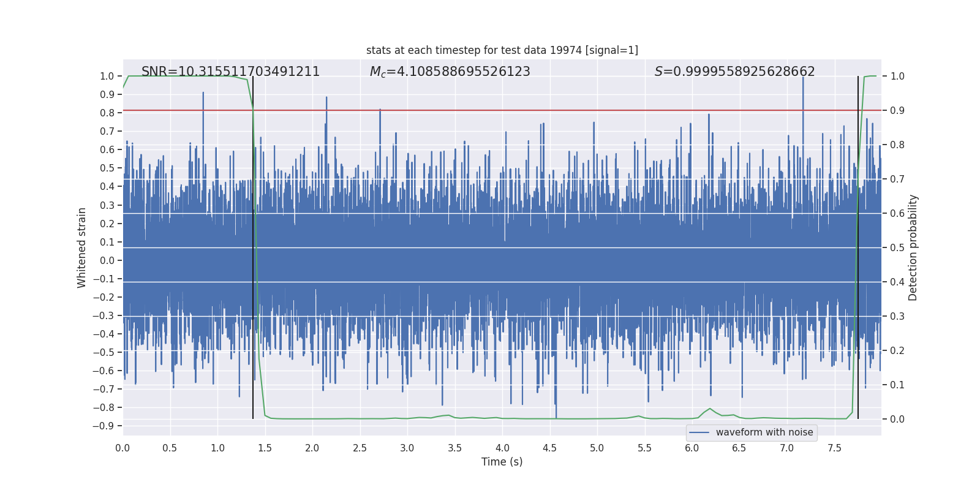Screen dimensions: 980x490
Task: Click the SNR=10.3155 annotation text
Action: click(230, 72)
